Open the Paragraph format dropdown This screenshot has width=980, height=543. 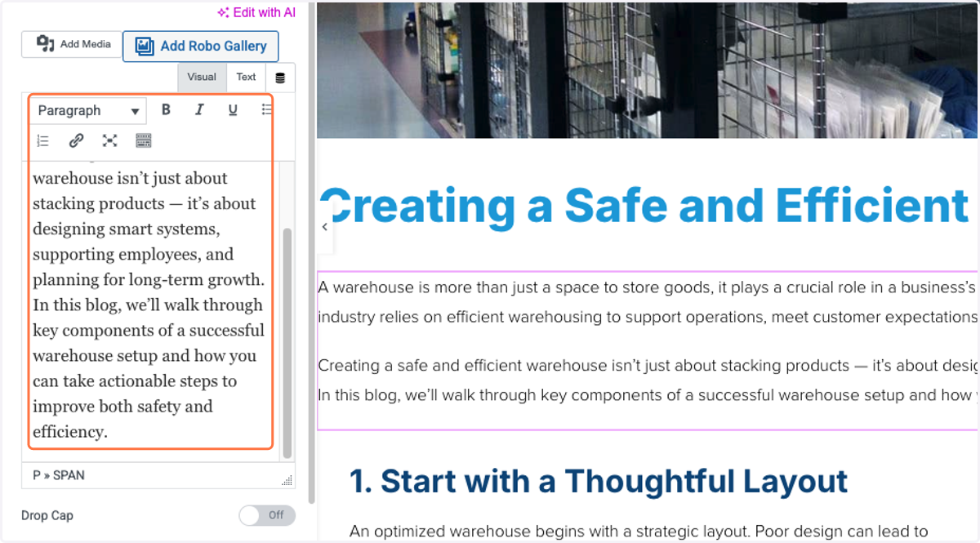89,110
